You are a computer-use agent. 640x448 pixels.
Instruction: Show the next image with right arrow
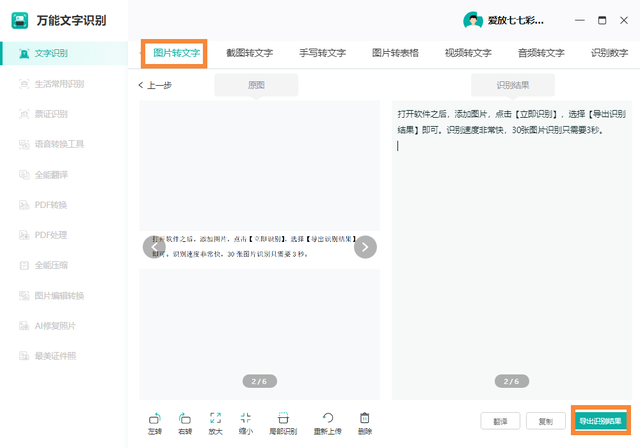pyautogui.click(x=365, y=247)
